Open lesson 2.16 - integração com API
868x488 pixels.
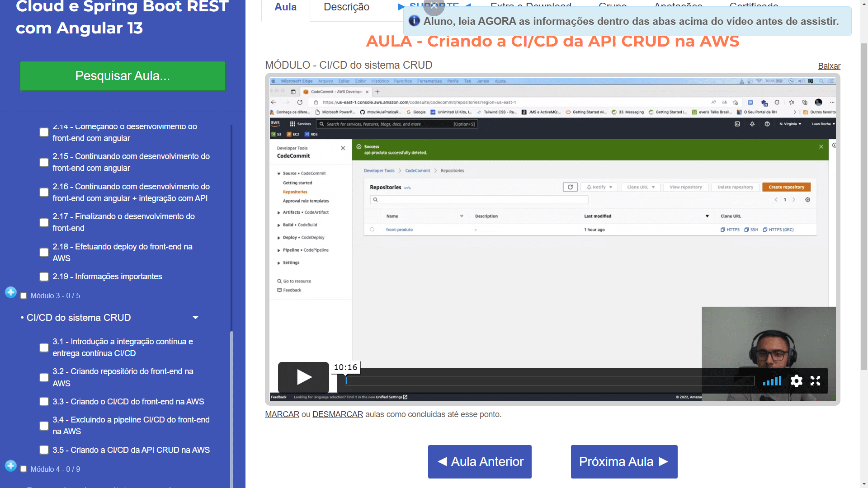click(x=131, y=192)
